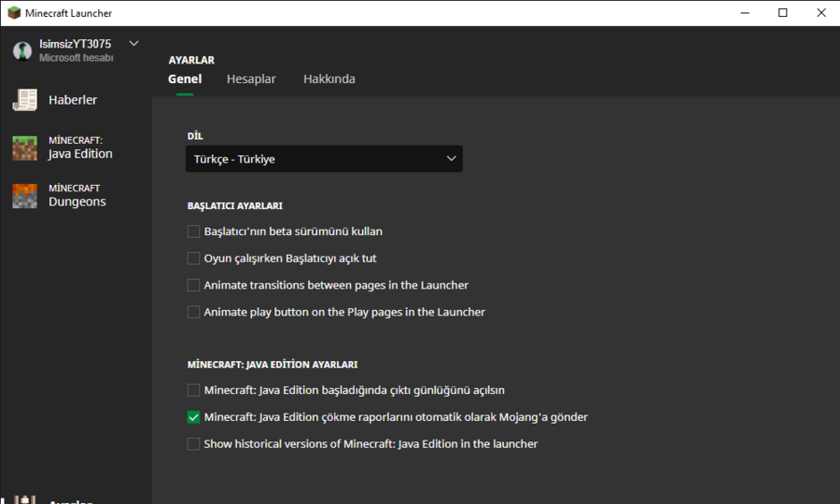The image size is (840, 504).
Task: Uncheck çökme raporlarını Mojang'a gönder
Action: tap(193, 417)
